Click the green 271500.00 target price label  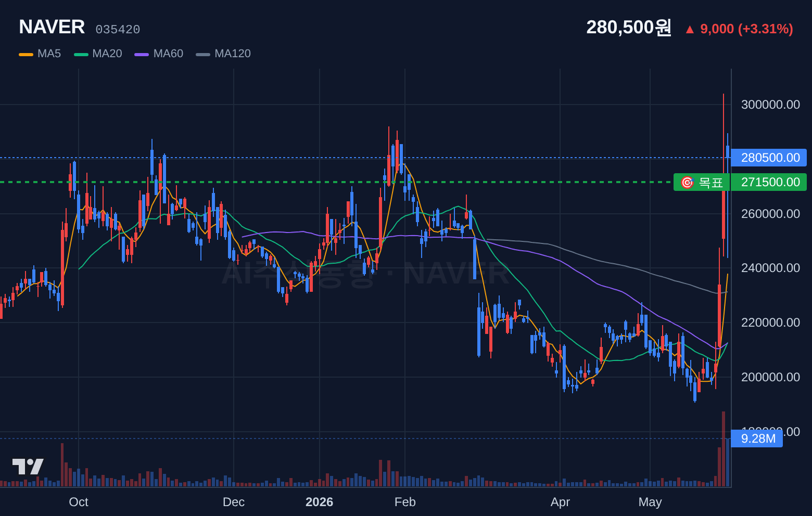click(x=769, y=182)
